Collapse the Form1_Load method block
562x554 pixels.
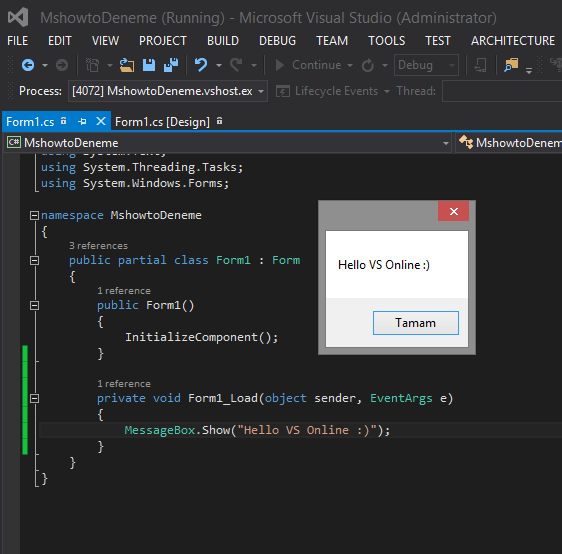point(34,398)
